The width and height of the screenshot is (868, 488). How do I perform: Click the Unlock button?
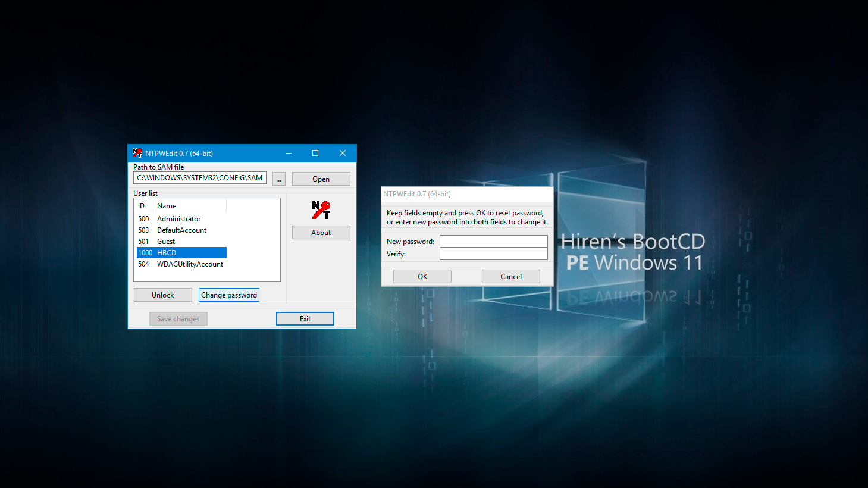tap(162, 295)
